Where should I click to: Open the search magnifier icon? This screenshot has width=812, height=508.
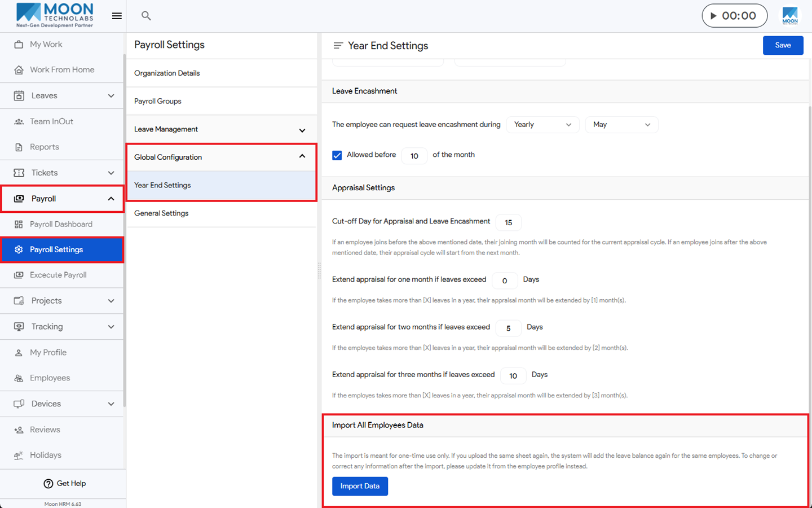click(x=146, y=16)
